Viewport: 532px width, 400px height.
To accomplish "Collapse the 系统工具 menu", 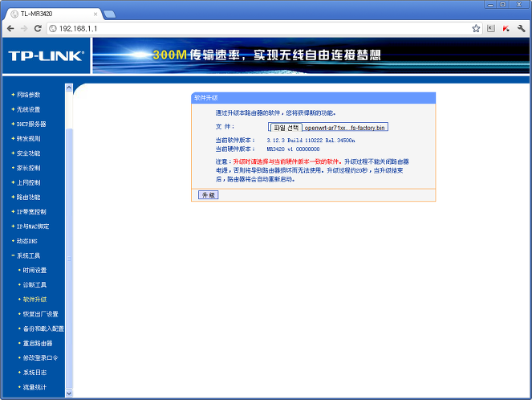I will click(x=29, y=255).
